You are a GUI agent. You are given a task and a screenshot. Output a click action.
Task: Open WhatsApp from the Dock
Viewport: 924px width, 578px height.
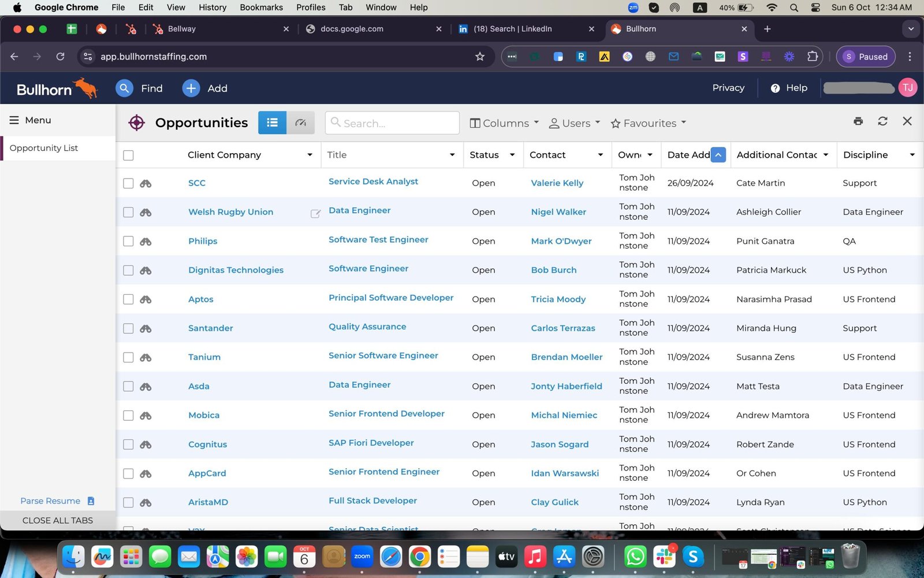point(635,557)
